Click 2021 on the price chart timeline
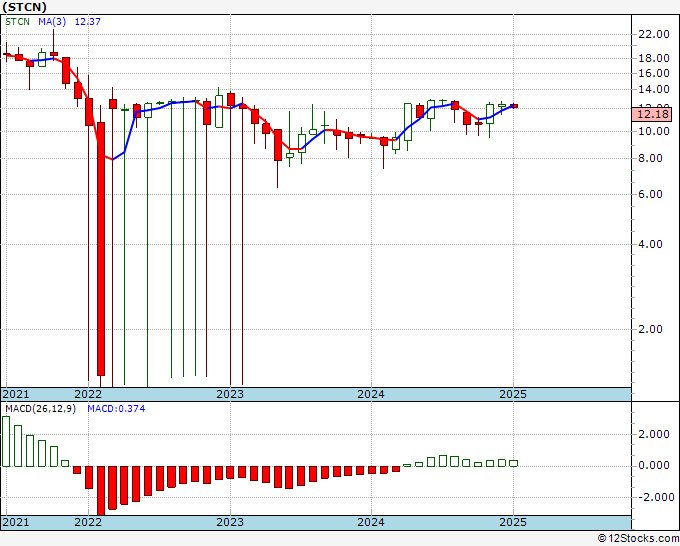The width and height of the screenshot is (680, 546). (x=16, y=394)
